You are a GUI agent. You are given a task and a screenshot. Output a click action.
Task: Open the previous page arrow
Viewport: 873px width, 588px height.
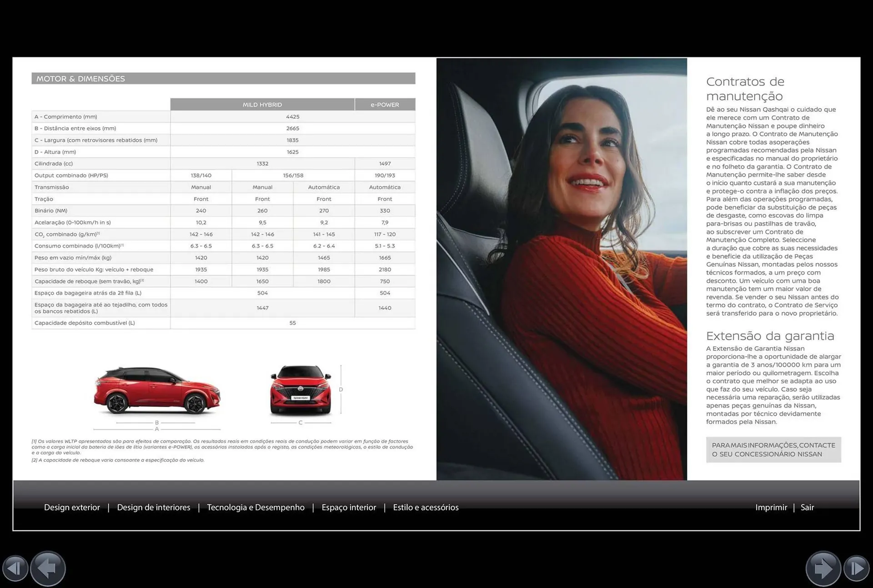[x=48, y=568]
